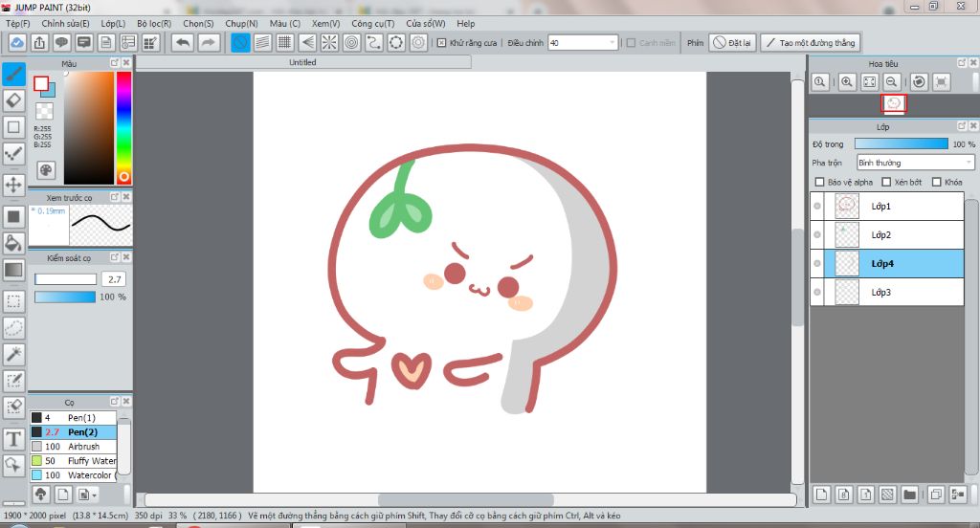Select the Bucket fill tool

pyautogui.click(x=13, y=243)
